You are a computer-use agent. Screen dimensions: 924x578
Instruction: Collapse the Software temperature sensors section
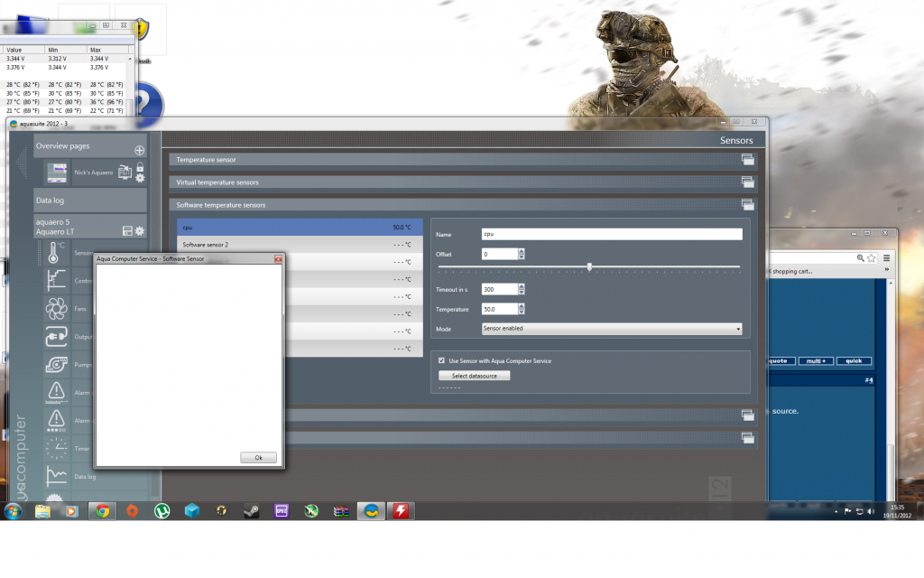tap(747, 205)
